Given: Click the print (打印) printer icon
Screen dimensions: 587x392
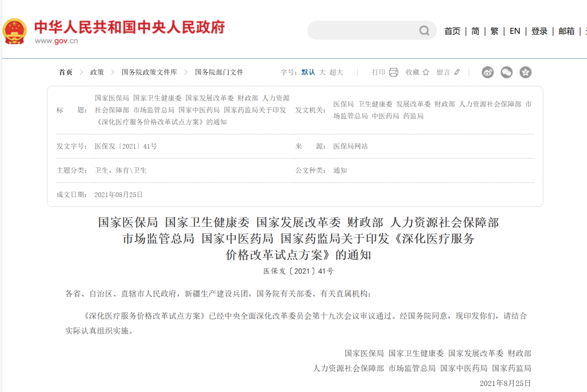Looking at the screenshot, I should click(394, 72).
